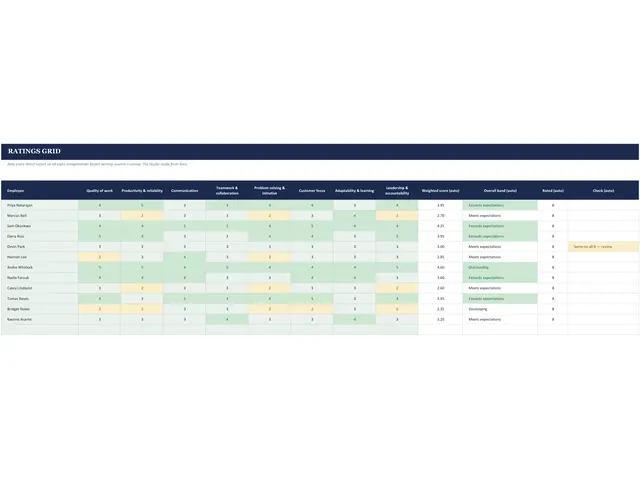This screenshot has width=640, height=480.
Task: Click the Problem solving & initiative header
Action: (269, 191)
